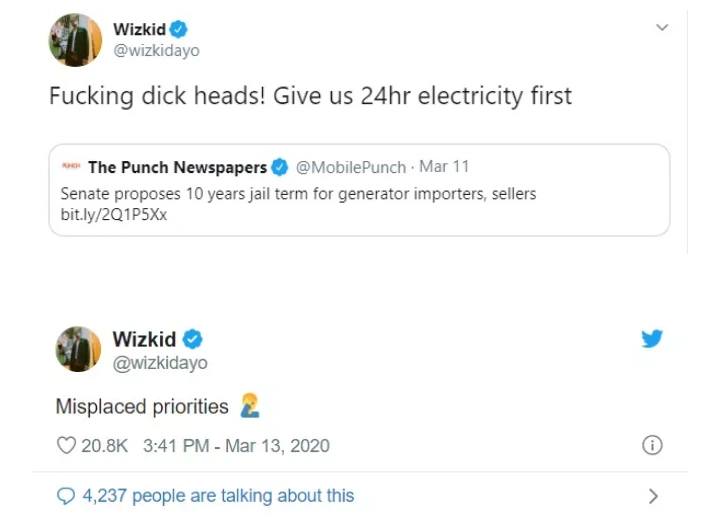Expand conversation with the right chevron arrow

coord(653,496)
